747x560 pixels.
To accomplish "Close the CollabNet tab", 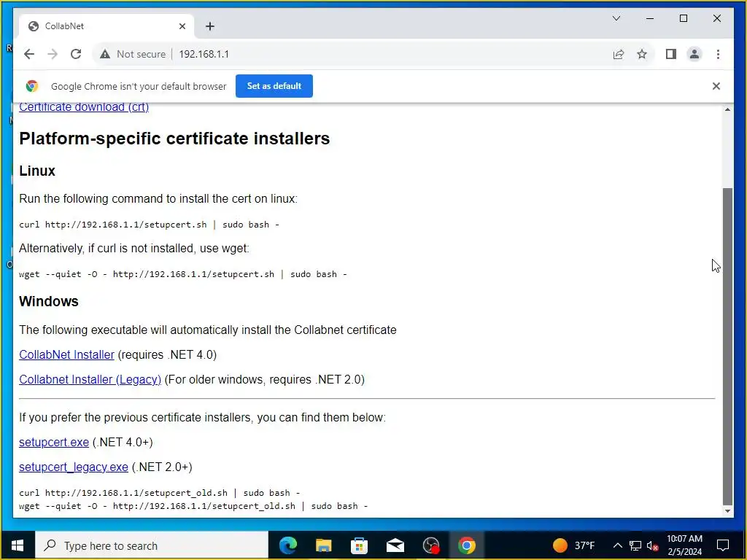I will (182, 26).
